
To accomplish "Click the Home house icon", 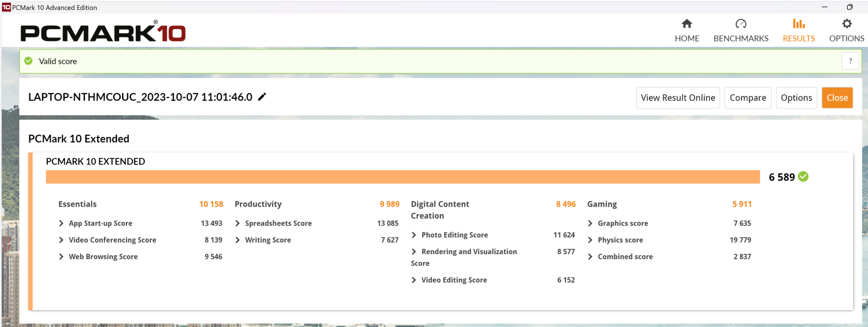I will click(686, 24).
